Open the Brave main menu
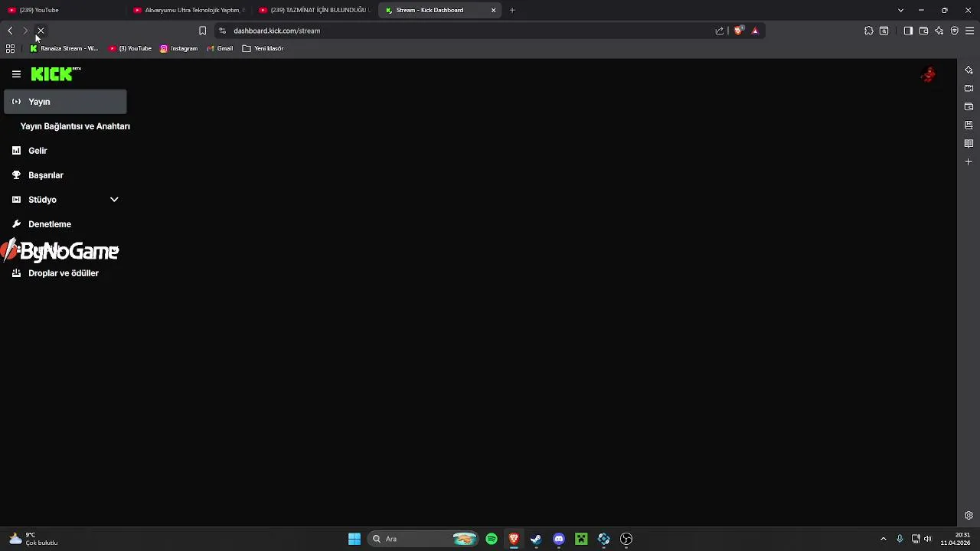The image size is (980, 551). 970,31
